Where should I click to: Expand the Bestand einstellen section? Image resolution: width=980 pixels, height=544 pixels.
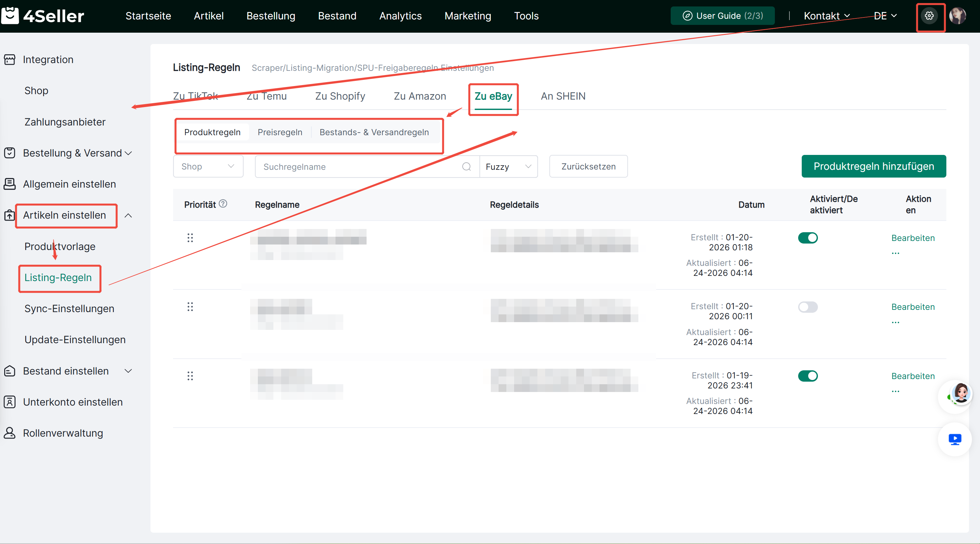tap(128, 371)
